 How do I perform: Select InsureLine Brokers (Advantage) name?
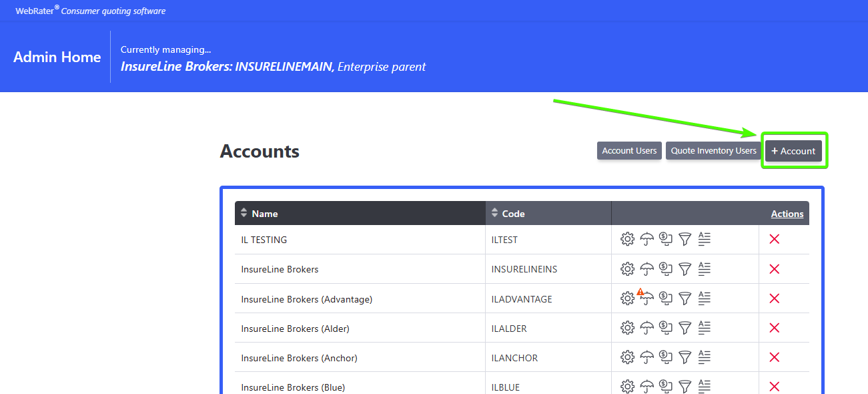click(307, 299)
